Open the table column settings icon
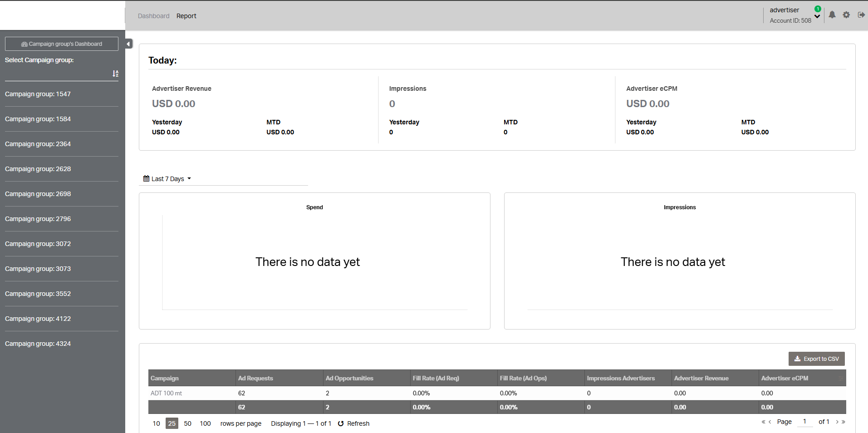 (x=841, y=378)
